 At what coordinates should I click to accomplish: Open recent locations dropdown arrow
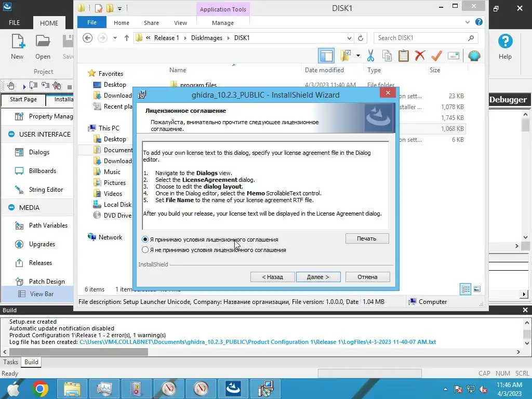coord(115,38)
